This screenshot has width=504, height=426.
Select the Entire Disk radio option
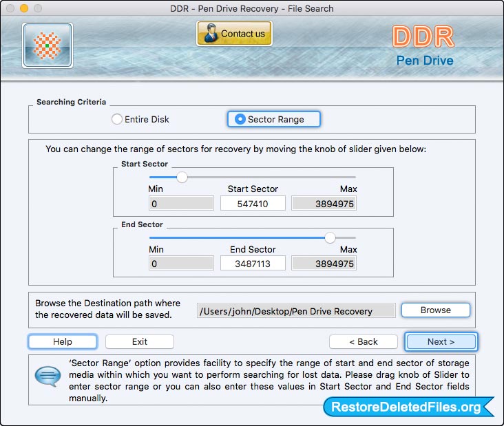(x=140, y=119)
